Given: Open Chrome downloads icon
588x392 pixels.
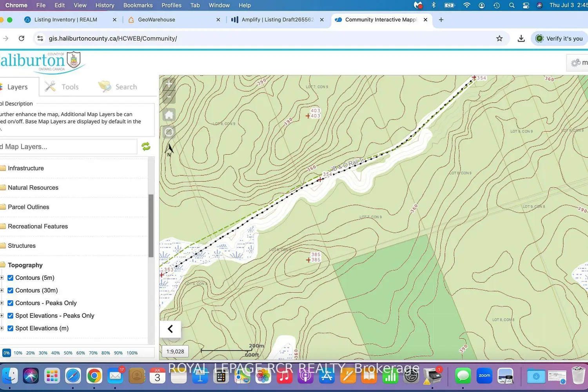Looking at the screenshot, I should 521,38.
